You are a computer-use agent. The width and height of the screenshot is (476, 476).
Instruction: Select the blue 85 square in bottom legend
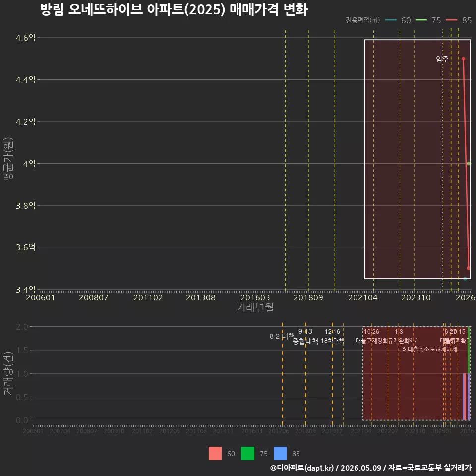click(x=280, y=454)
